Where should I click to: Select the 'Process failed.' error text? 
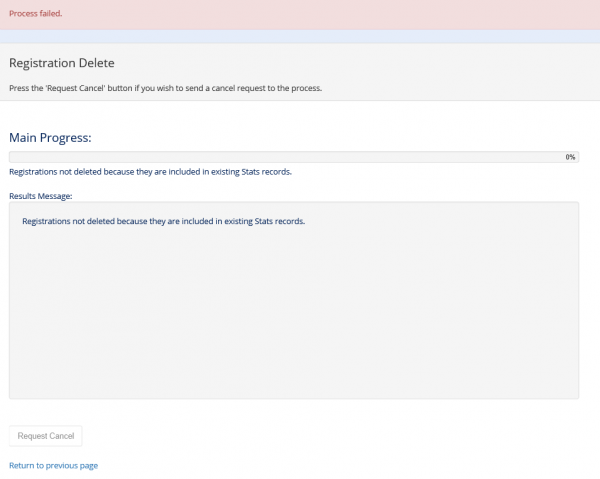pos(36,13)
